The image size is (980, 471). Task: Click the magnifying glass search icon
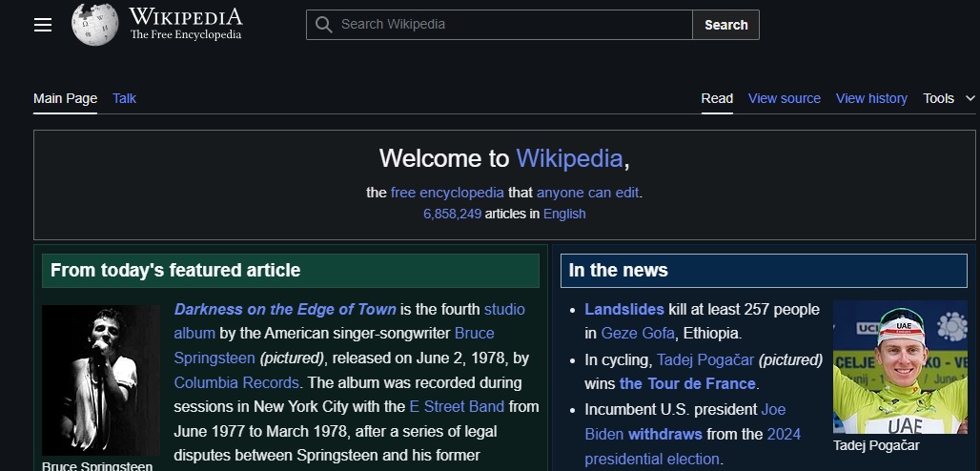(x=324, y=25)
